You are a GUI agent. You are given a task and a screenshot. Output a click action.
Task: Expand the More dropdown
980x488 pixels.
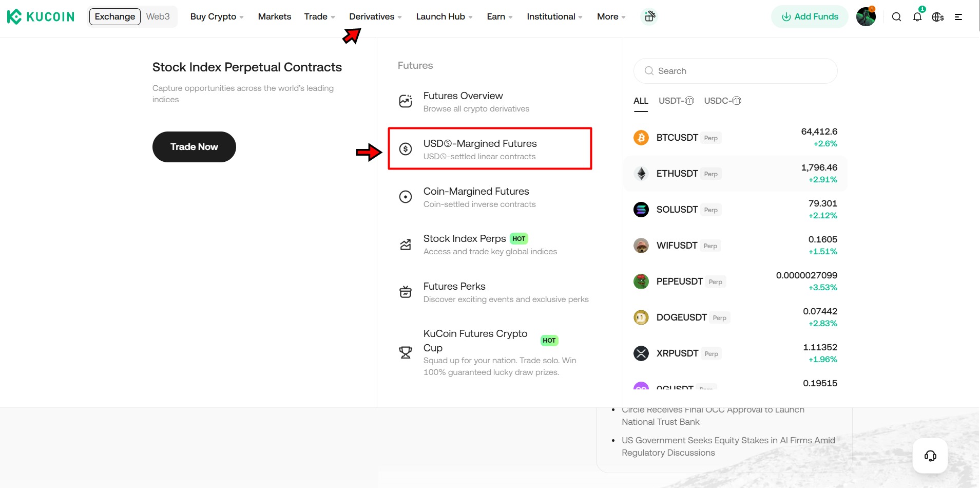(x=611, y=16)
